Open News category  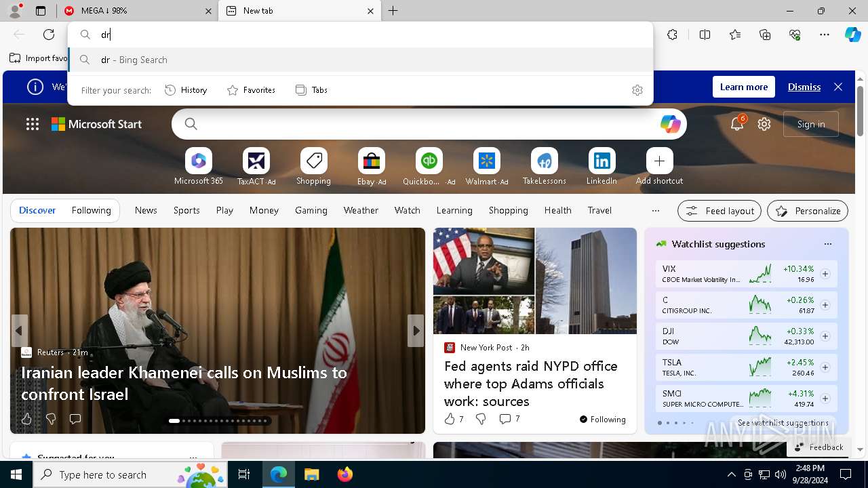coord(146,211)
